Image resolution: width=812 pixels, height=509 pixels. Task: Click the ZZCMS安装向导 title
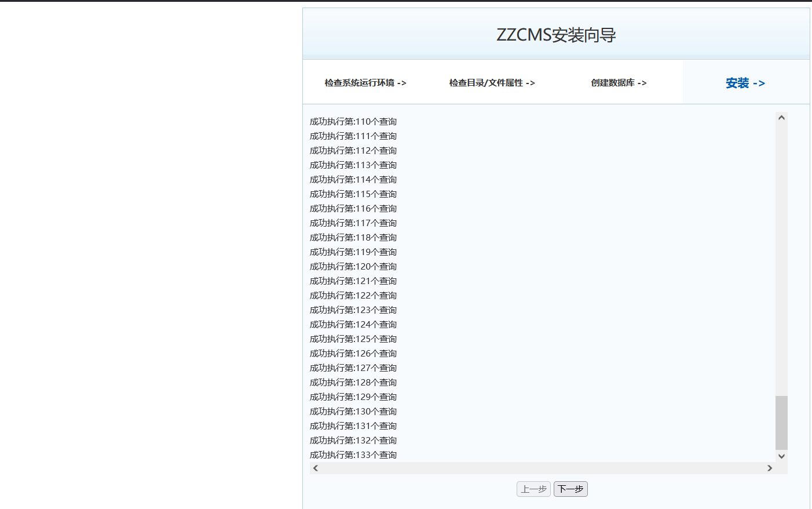pos(555,35)
